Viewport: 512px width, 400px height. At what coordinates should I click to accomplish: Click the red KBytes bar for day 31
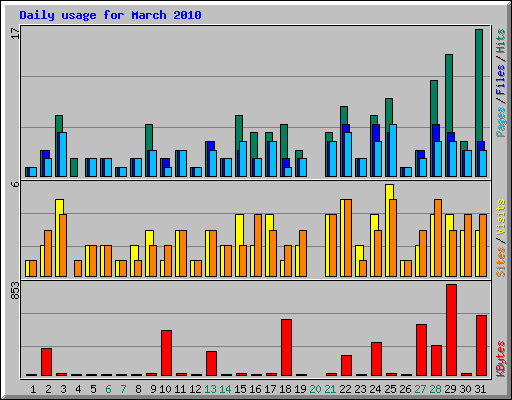coord(482,346)
